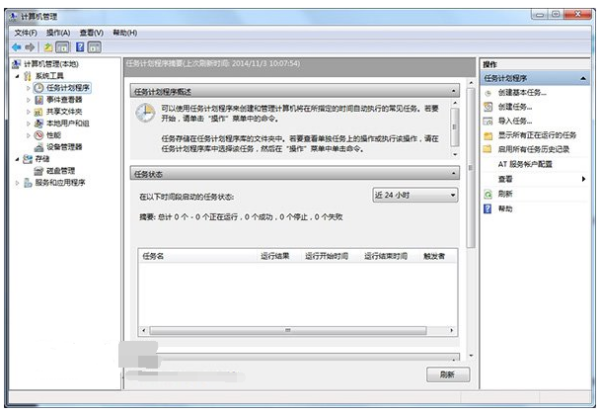Click the blue Help toolbar icon
600x413 pixels.
[x=80, y=47]
